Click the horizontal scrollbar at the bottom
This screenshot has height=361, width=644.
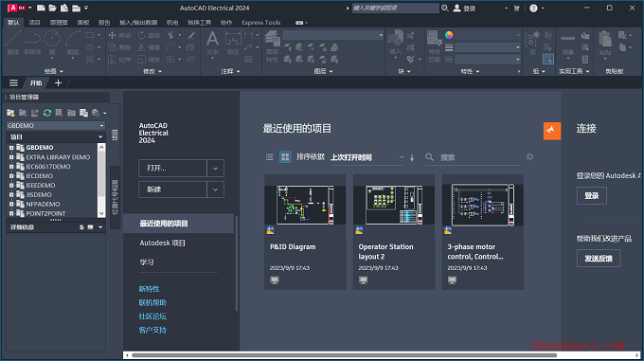(344, 355)
